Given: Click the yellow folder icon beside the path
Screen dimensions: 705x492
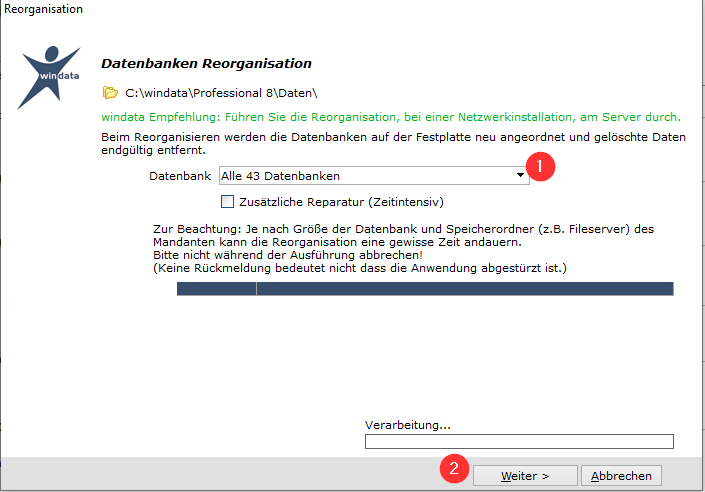Looking at the screenshot, I should point(110,93).
